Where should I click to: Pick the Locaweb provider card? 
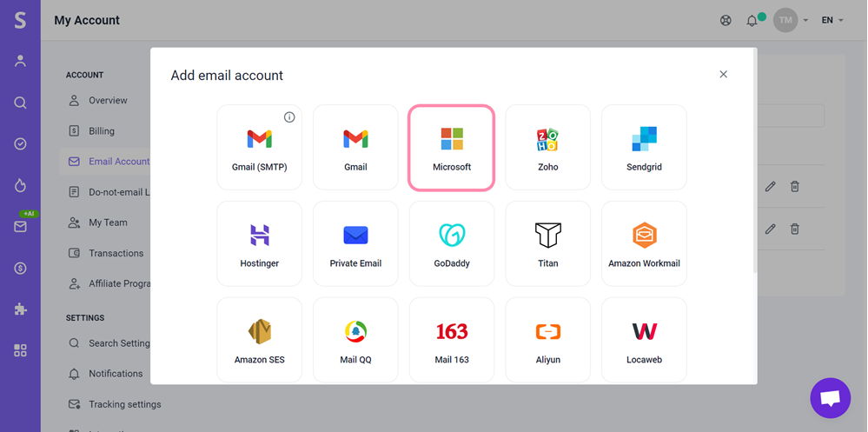click(645, 340)
